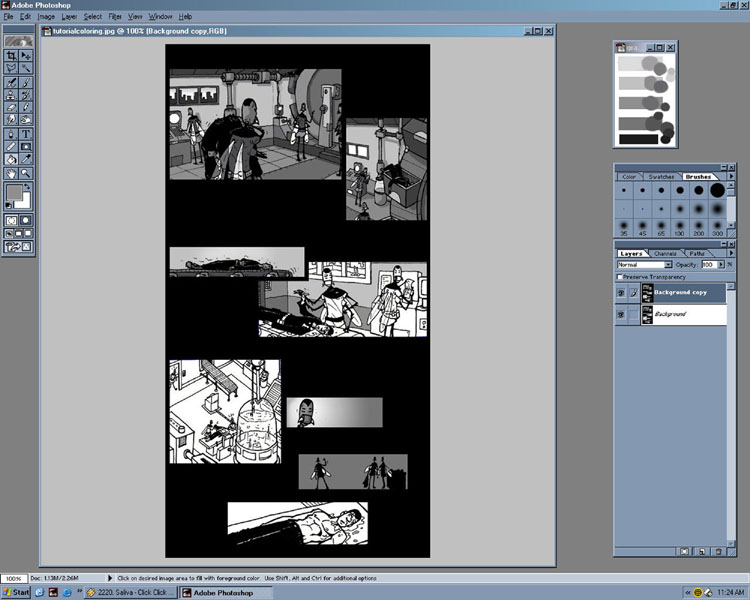This screenshot has height=600, width=750.
Task: Choose the Rubber Stamp tool
Action: (x=11, y=95)
